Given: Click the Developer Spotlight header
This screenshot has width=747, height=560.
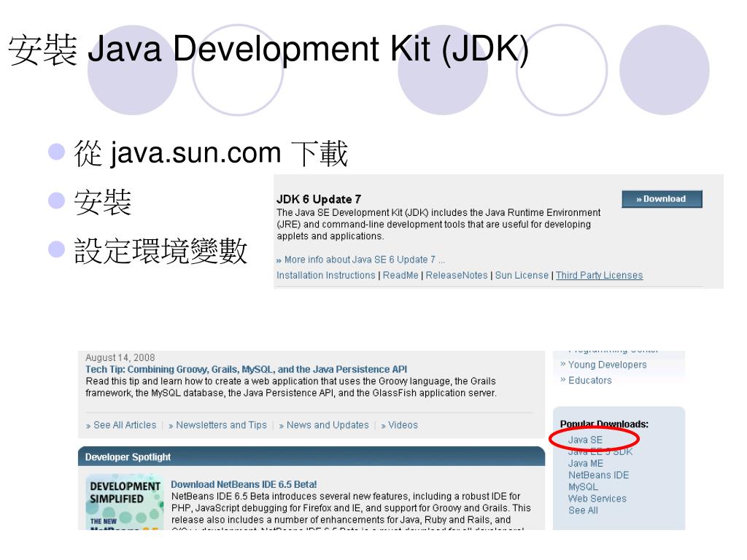Looking at the screenshot, I should click(311, 456).
